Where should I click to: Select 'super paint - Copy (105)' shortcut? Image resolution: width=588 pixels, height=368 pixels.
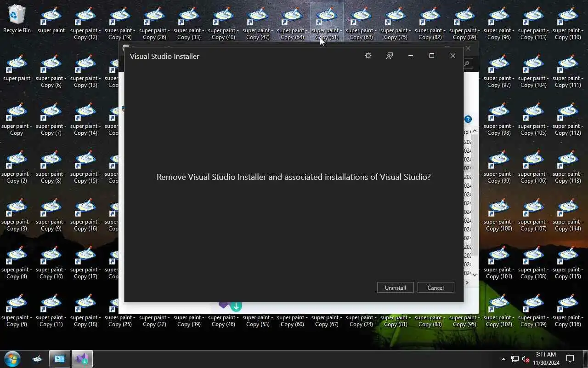click(533, 119)
